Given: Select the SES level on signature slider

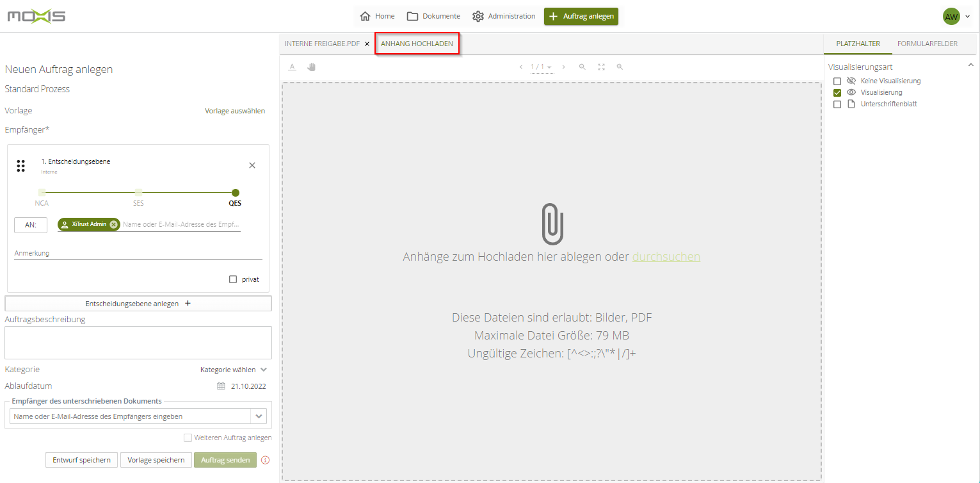Looking at the screenshot, I should point(138,193).
